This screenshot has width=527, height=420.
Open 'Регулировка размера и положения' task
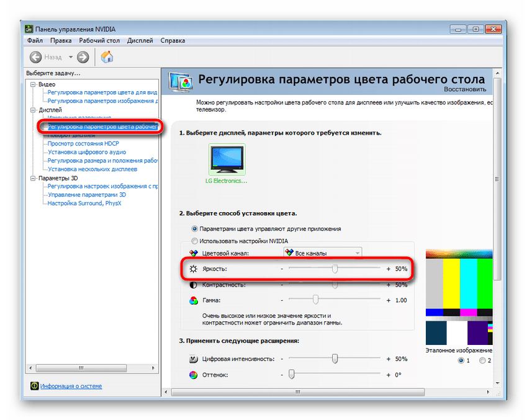[102, 161]
